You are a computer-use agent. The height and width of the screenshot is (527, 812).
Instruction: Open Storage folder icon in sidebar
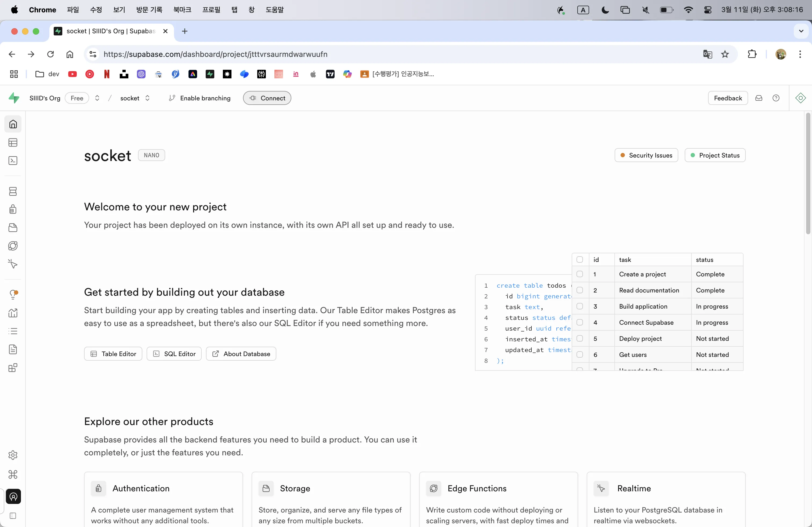(x=13, y=228)
